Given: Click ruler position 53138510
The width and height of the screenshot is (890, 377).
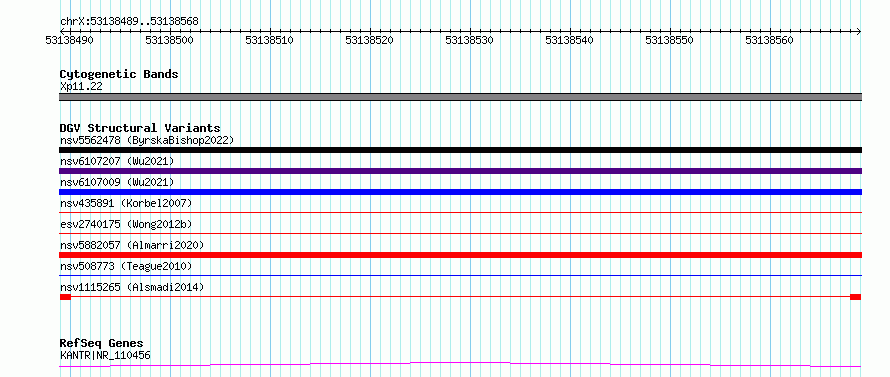Looking at the screenshot, I should click(269, 40).
